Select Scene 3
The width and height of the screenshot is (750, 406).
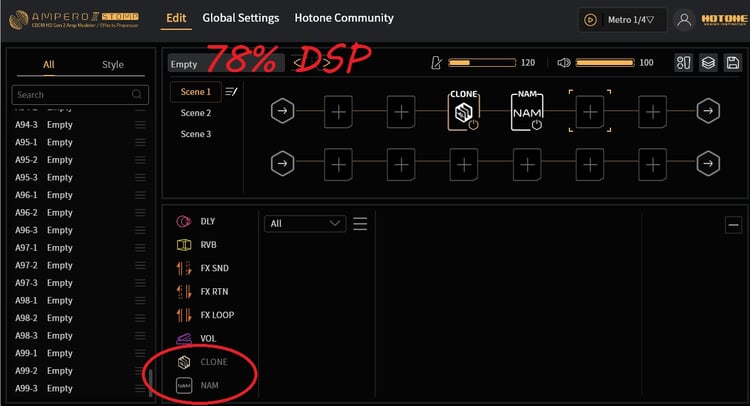(196, 134)
